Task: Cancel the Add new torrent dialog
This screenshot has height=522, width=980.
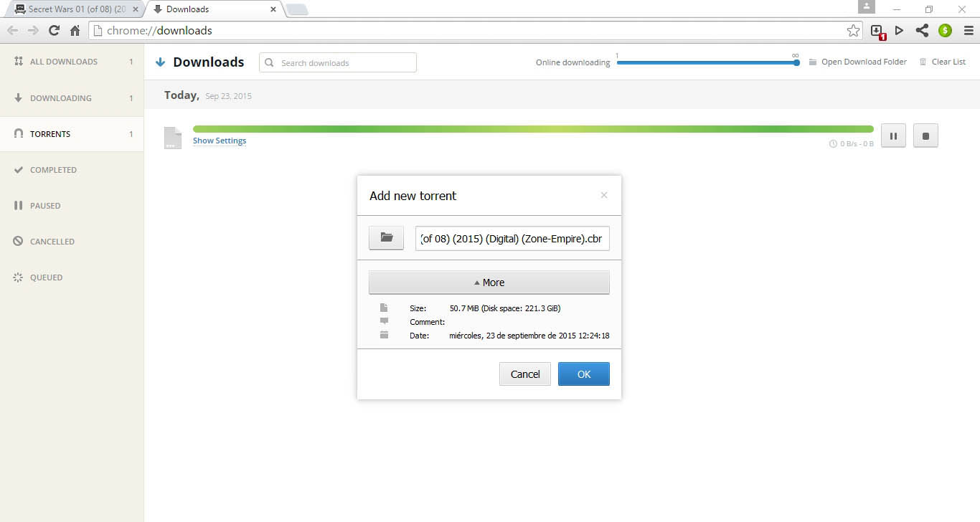Action: pyautogui.click(x=525, y=374)
